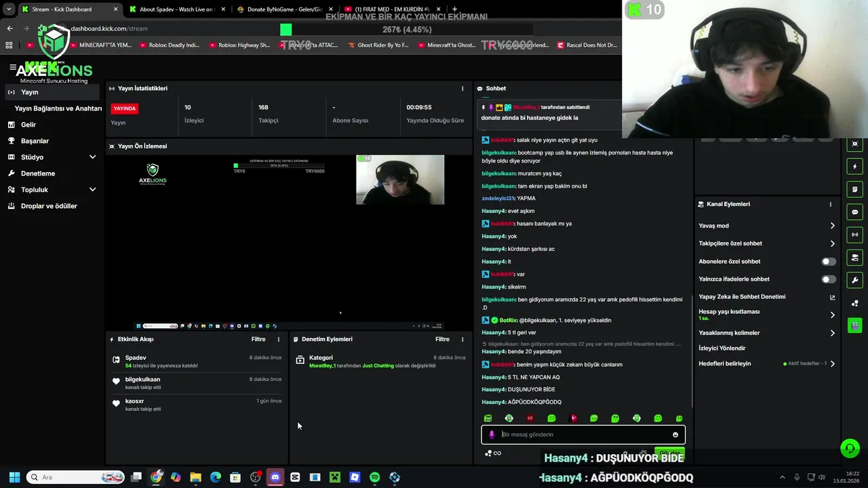The image size is (868, 488).
Task: Click the three-dots cluster icon in right toolbar
Action: (x=854, y=303)
